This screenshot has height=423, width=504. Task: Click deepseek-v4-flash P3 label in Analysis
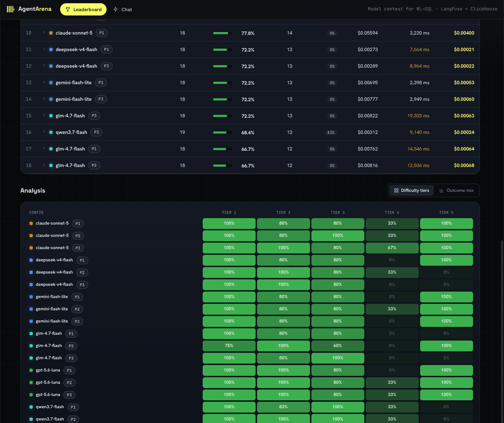(54, 284)
